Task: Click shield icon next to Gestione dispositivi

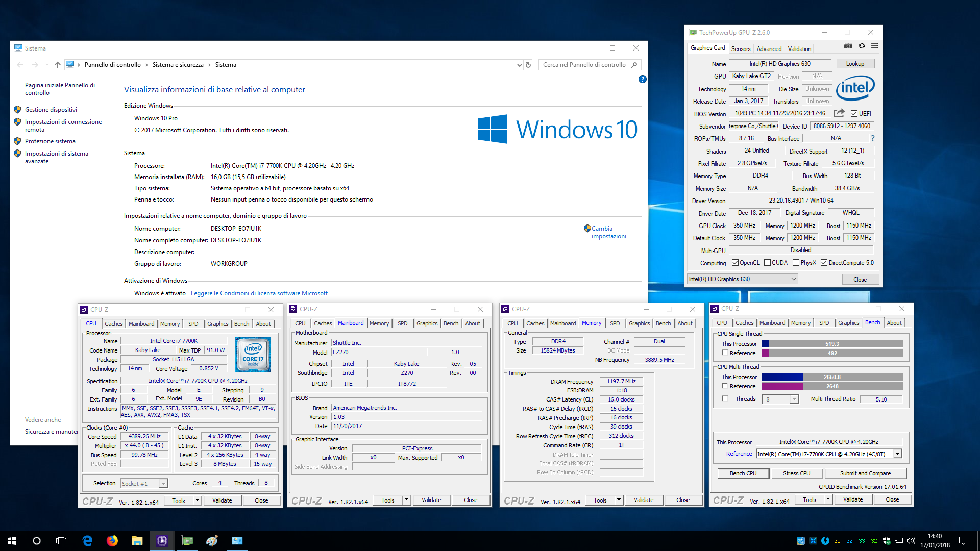Action: tap(17, 110)
